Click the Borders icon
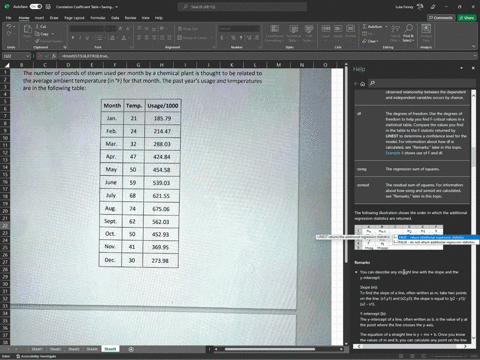This screenshot has width=480, height=360. [x=101, y=38]
